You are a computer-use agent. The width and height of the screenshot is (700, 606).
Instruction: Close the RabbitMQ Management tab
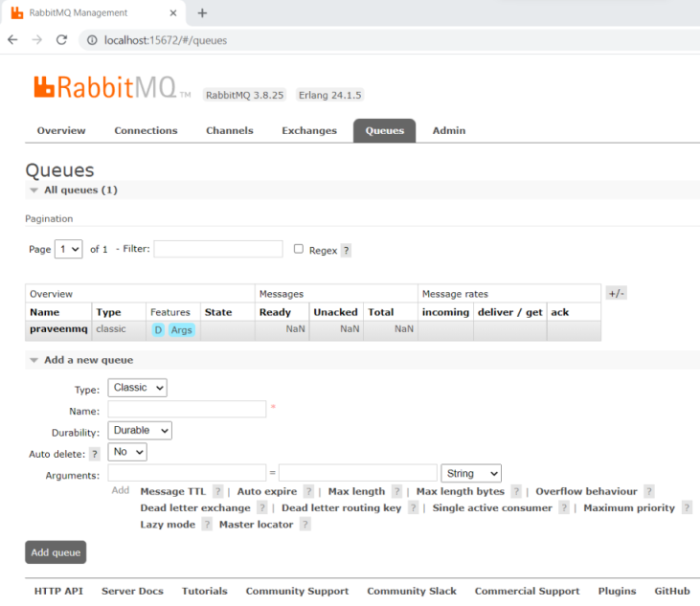(x=173, y=13)
